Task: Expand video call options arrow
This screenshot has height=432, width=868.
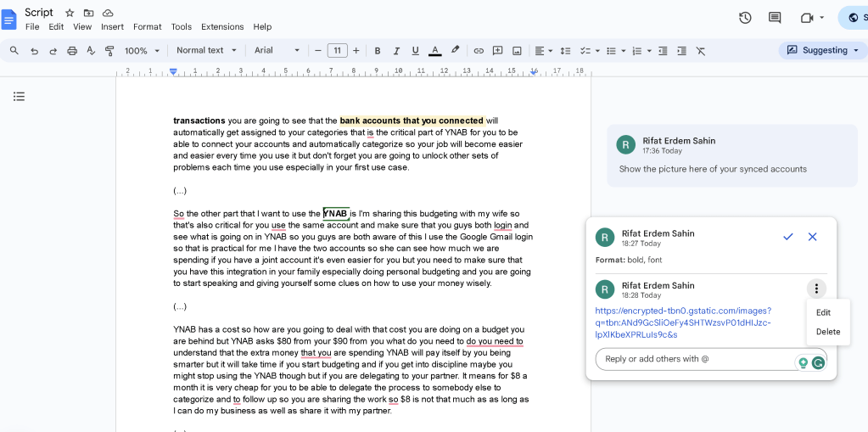Action: (x=821, y=18)
